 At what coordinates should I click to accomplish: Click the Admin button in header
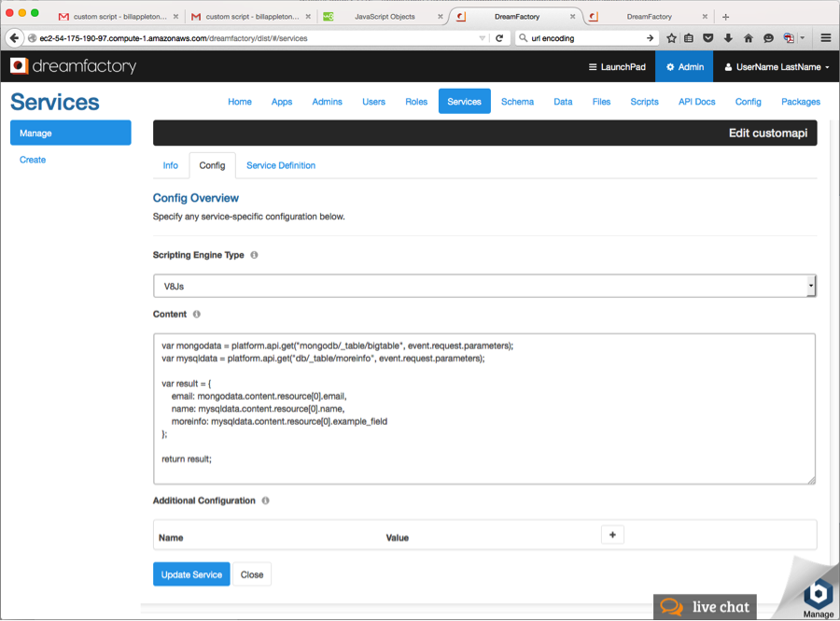[x=684, y=67]
